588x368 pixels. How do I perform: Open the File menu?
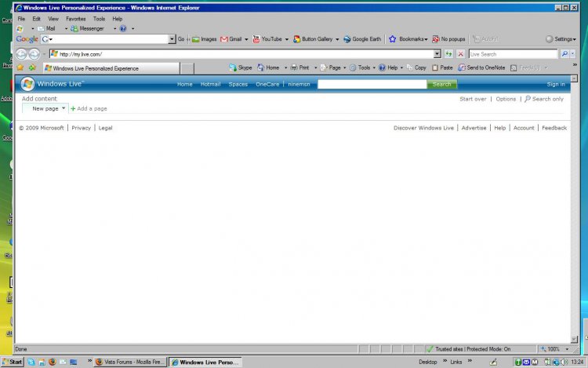21,19
